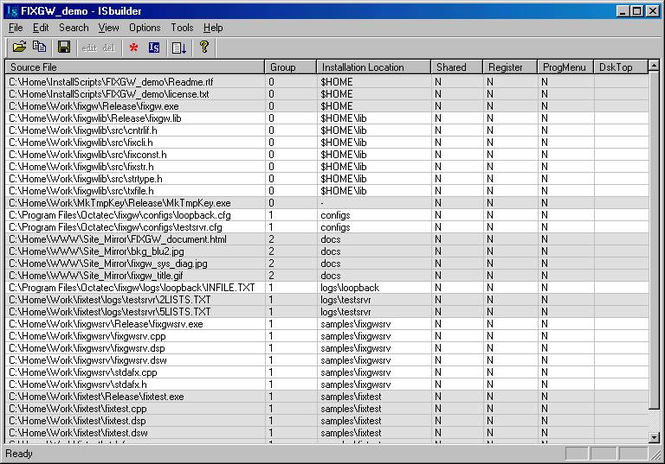This screenshot has width=665, height=464.
Task: Select the cntrlif.h source file row
Action: [327, 130]
